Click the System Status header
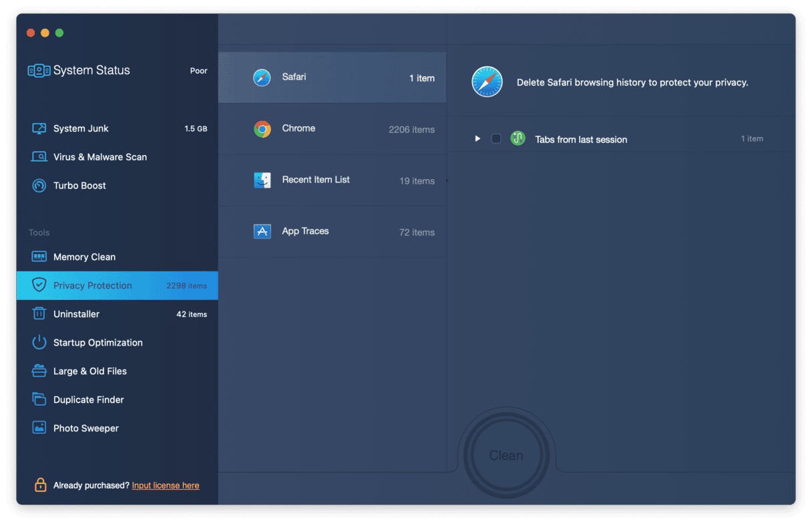Screen dimensions: 812x524 (x=91, y=70)
